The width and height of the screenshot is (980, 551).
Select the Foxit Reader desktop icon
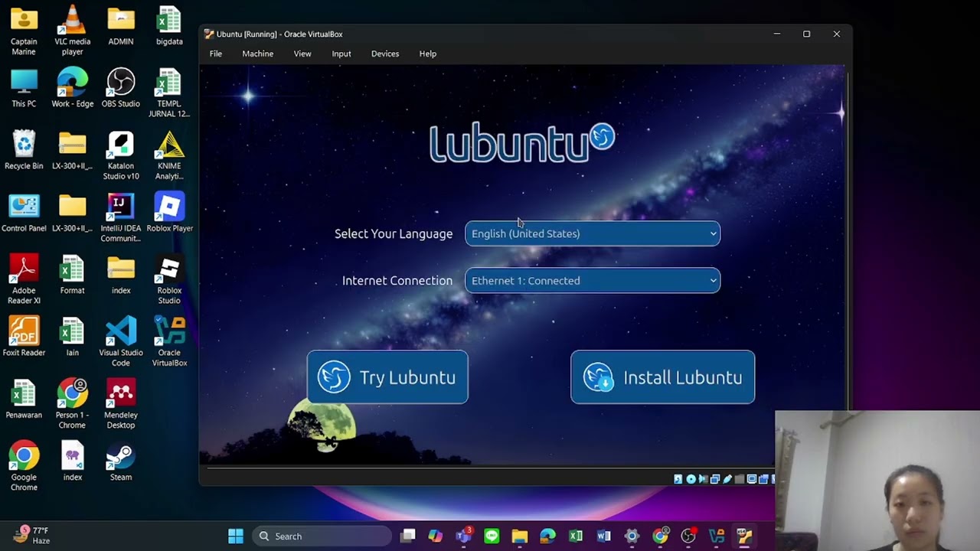(24, 337)
